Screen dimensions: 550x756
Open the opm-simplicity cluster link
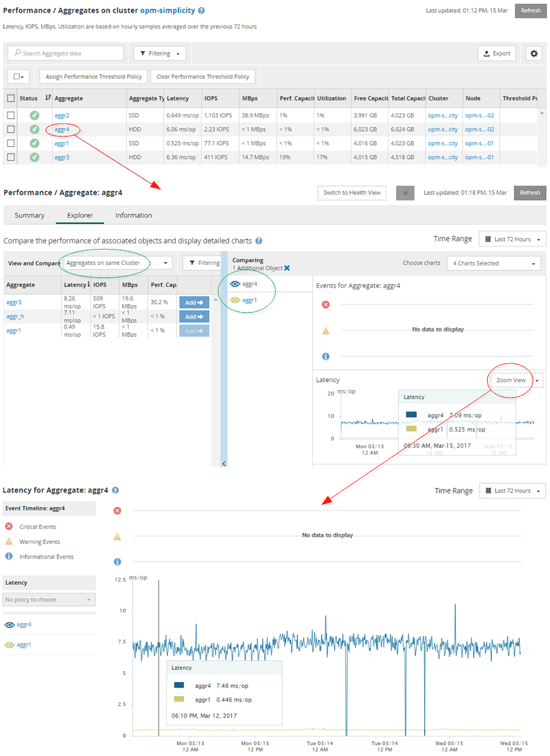point(167,10)
